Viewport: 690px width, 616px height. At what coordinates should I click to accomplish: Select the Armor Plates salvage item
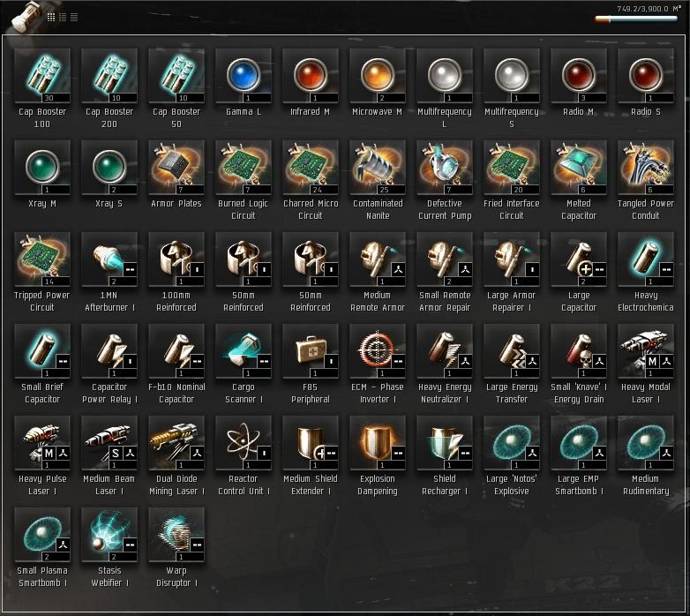(176, 168)
